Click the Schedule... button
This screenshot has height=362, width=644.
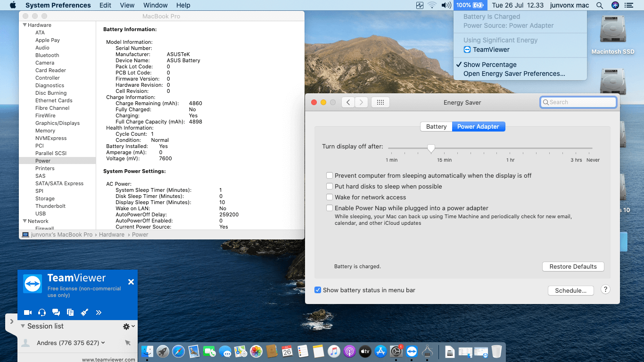click(x=570, y=290)
